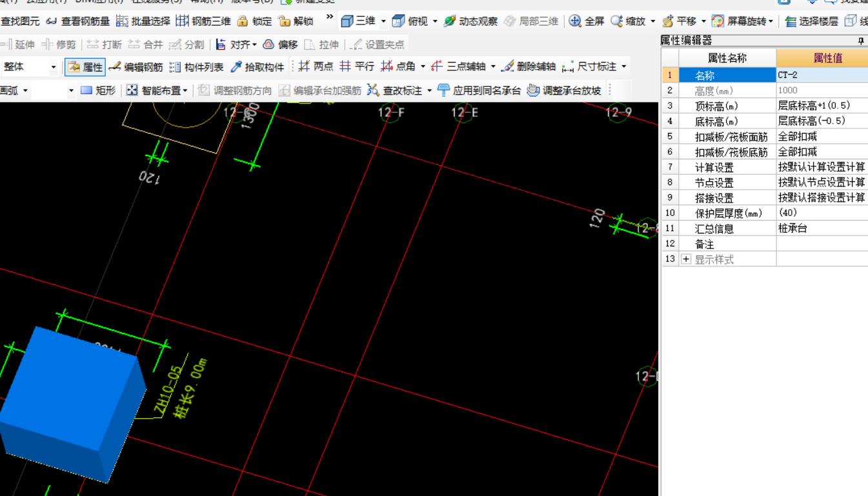Open dropdown arrow next to 缩放
Viewport: 868px width, 496px height.
pos(652,21)
